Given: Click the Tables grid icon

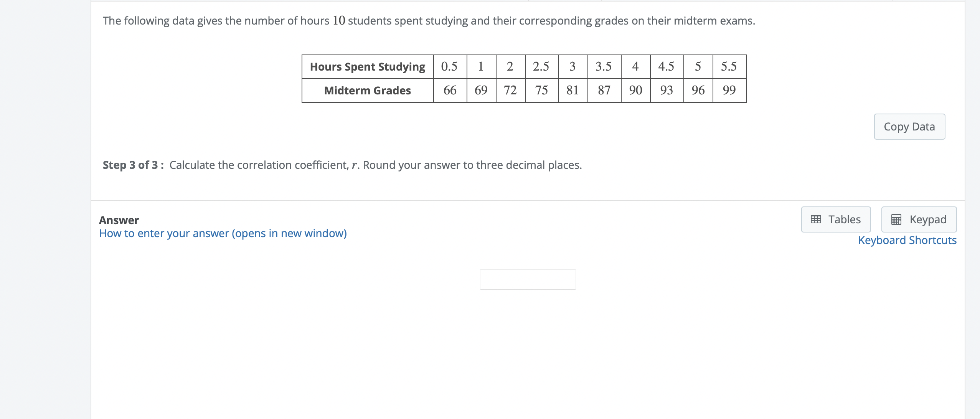Looking at the screenshot, I should click(816, 219).
